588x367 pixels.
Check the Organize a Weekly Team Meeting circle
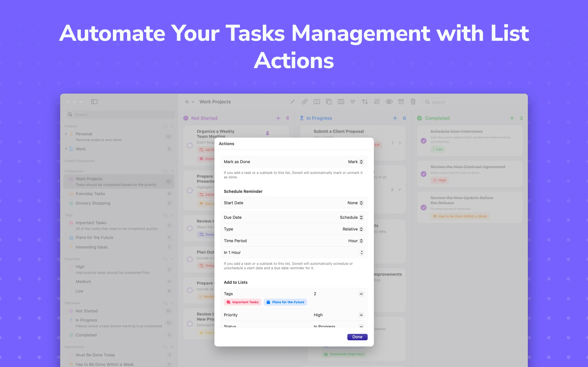[190, 145]
